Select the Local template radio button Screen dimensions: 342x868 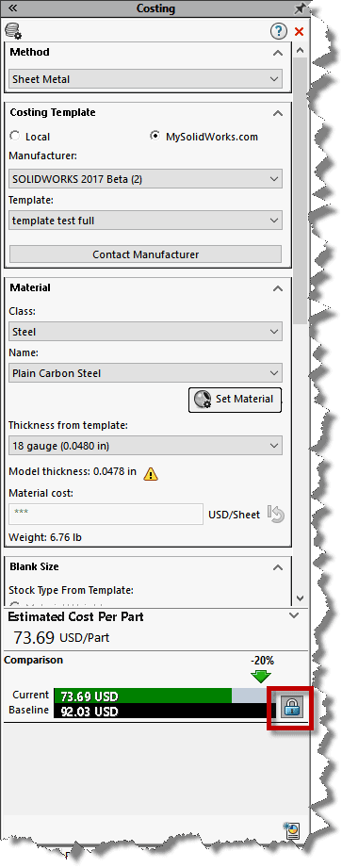tap(15, 136)
